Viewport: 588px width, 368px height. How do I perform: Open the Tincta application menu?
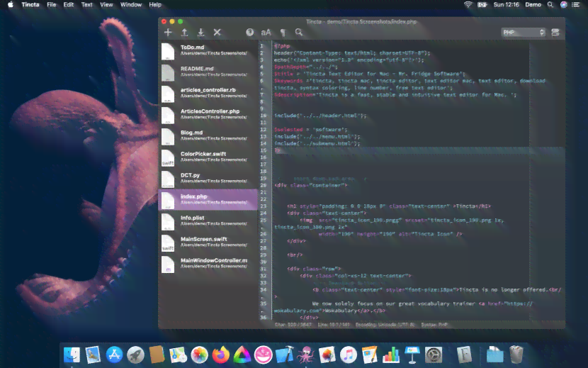(x=30, y=4)
